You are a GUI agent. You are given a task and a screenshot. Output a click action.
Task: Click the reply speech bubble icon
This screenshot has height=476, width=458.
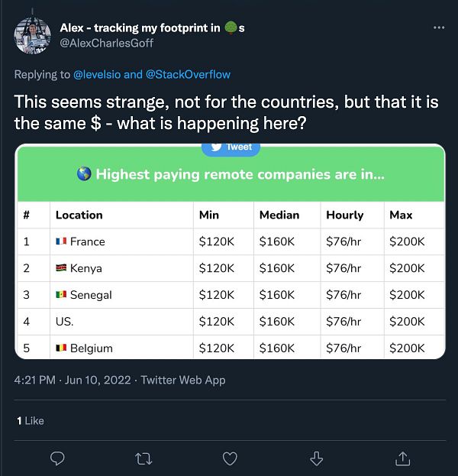click(x=57, y=458)
